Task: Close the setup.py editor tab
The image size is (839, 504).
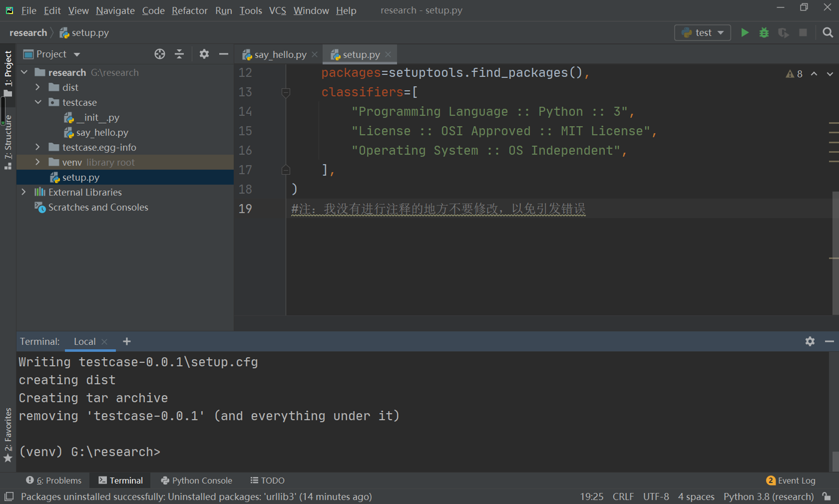Action: coord(388,54)
